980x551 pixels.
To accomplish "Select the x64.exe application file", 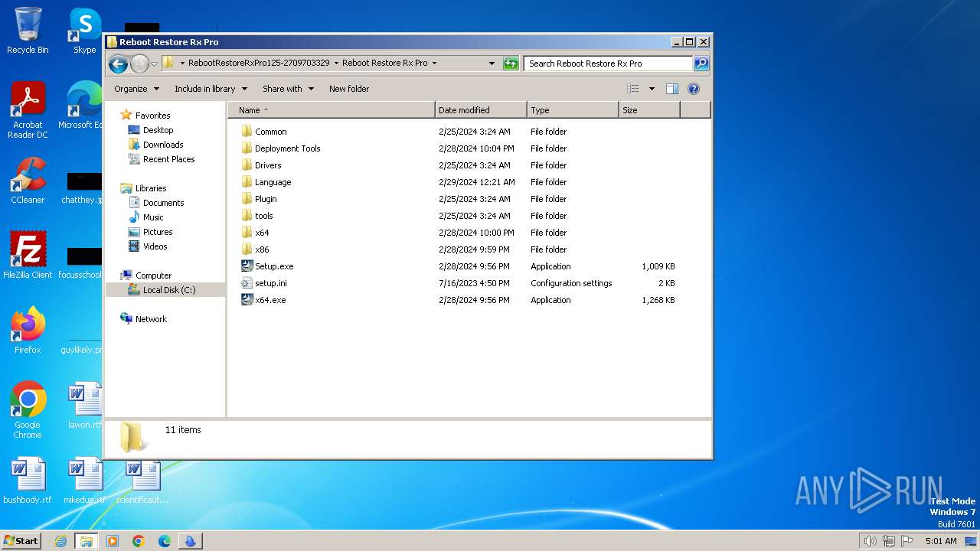I will [270, 300].
